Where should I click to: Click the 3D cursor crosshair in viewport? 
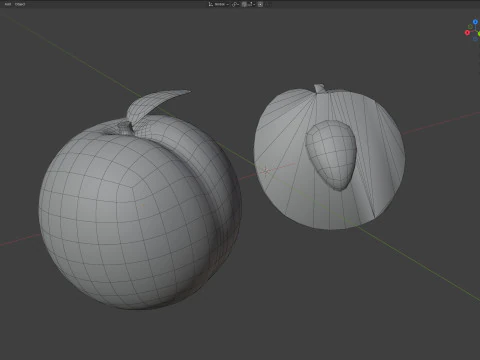click(266, 171)
